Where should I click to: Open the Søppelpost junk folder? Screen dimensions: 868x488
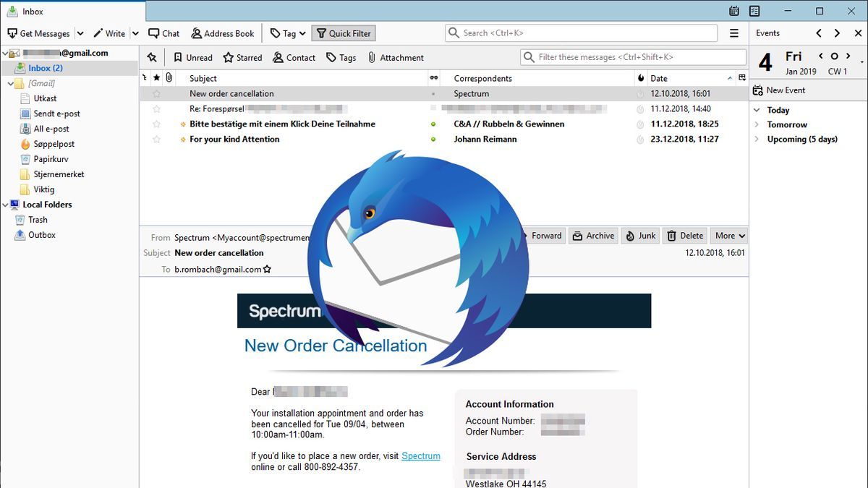54,144
